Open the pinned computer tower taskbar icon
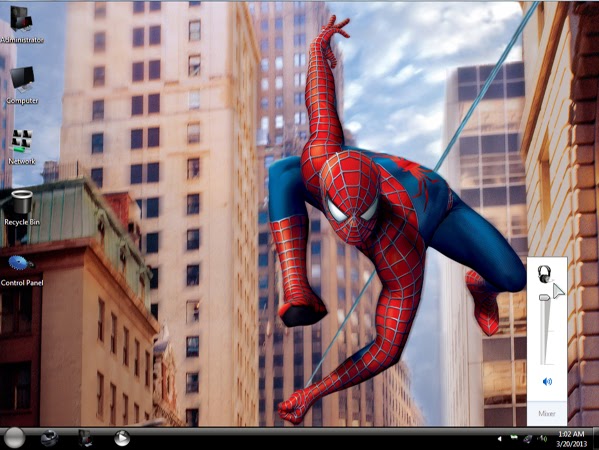Screen dimensions: 599x450 [x=85, y=438]
